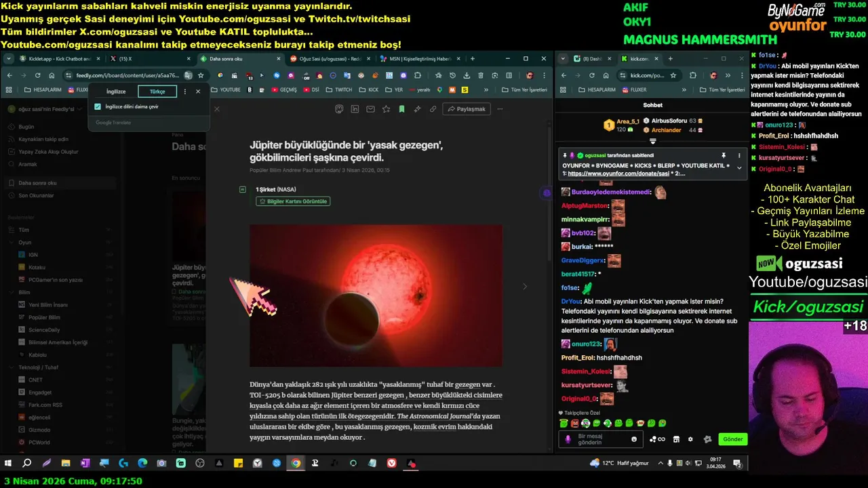Click the Paylaşmak share button
The image size is (868, 488).
pos(467,109)
